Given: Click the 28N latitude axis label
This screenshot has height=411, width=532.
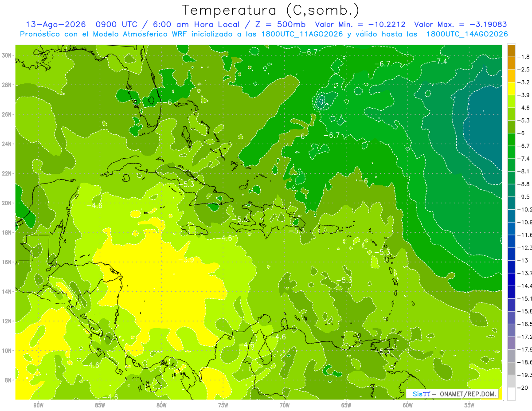Looking at the screenshot, I should [x=7, y=85].
